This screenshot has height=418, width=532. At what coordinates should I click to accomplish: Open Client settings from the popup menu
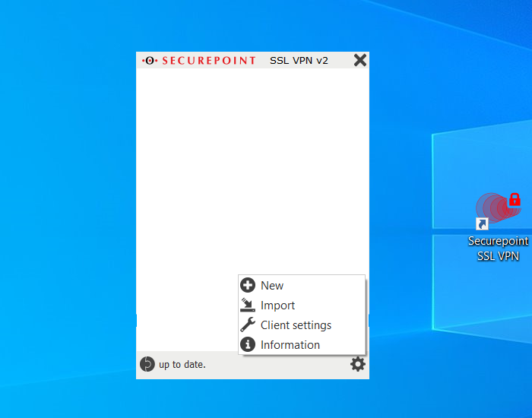click(296, 325)
